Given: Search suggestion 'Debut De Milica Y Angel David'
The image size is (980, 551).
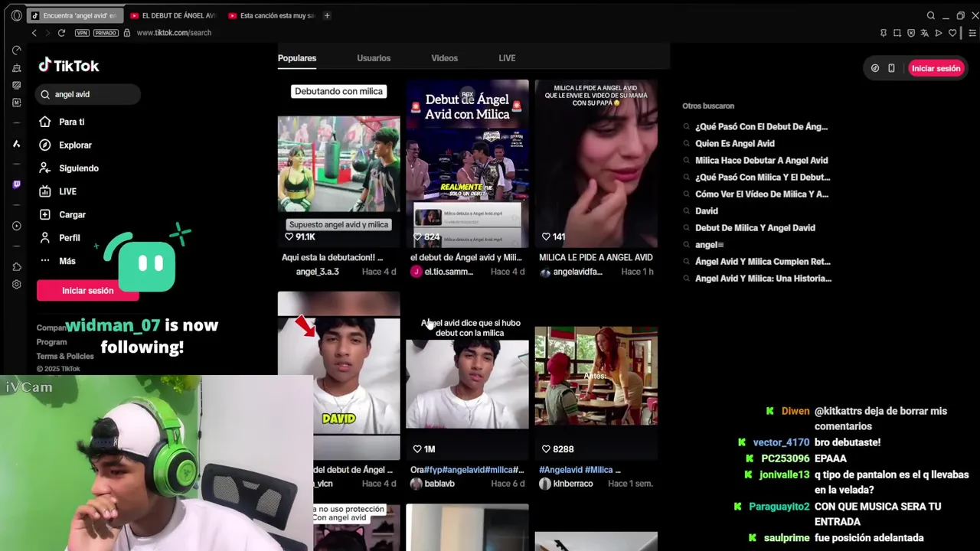Looking at the screenshot, I should (755, 227).
